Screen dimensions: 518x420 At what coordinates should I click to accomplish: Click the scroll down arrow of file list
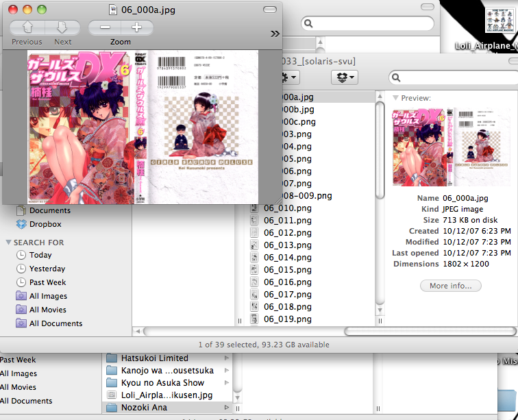pyautogui.click(x=380, y=310)
